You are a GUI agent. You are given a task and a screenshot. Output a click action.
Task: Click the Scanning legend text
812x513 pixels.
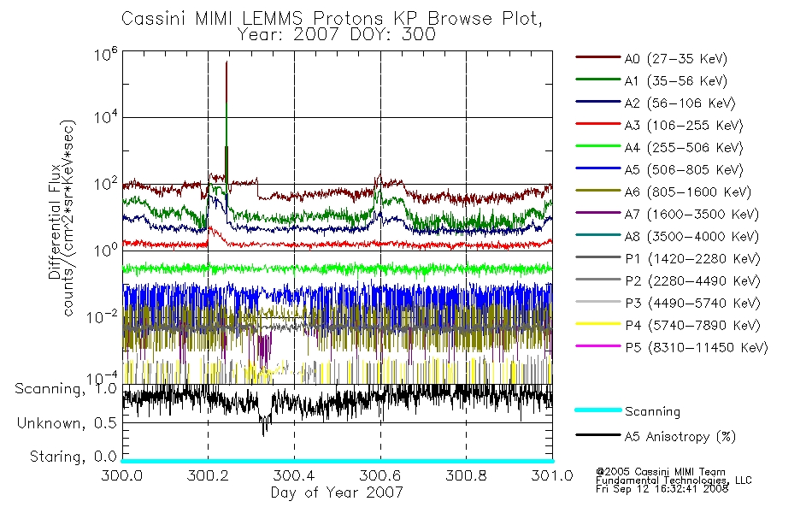652,412
